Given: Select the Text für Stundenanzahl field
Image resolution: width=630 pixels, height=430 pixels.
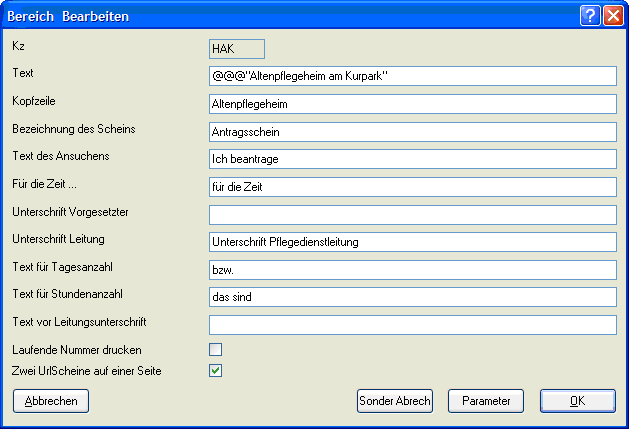Looking at the screenshot, I should click(x=412, y=297).
